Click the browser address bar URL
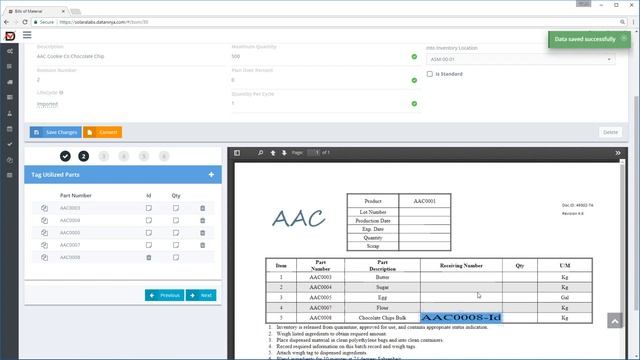Screen dimensions: 640x360 pyautogui.click(x=104, y=22)
